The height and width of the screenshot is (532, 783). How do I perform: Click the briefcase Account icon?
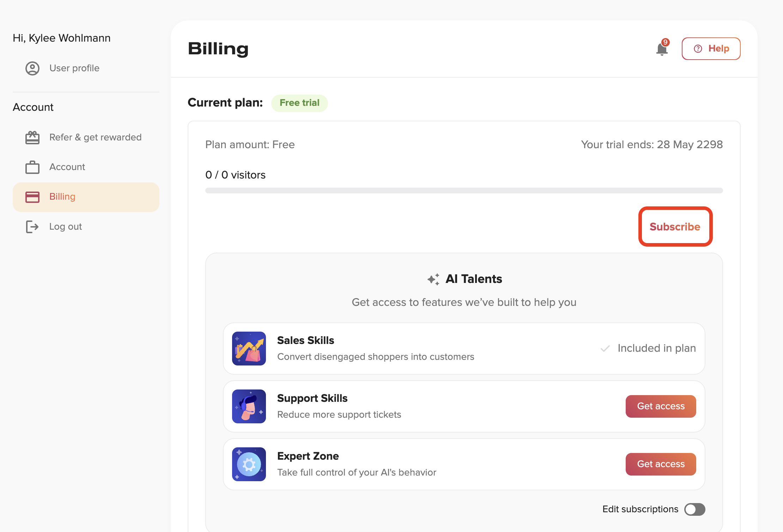click(32, 167)
